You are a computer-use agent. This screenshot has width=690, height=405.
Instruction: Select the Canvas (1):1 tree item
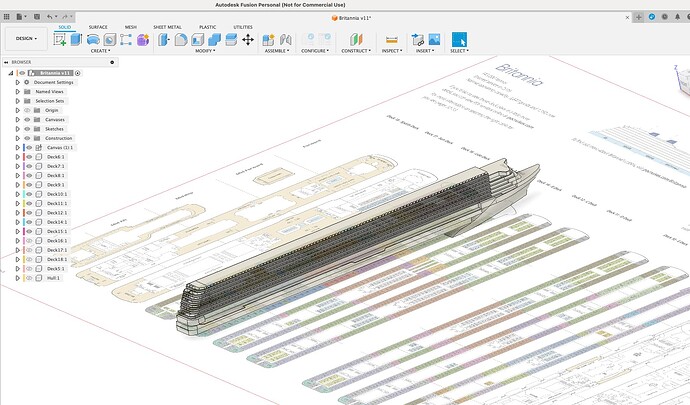60,147
